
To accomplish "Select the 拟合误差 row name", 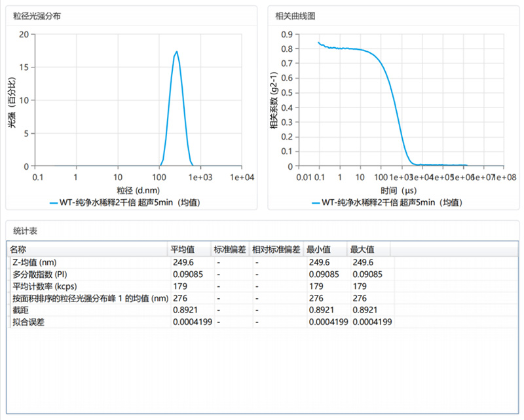I will 25,322.
